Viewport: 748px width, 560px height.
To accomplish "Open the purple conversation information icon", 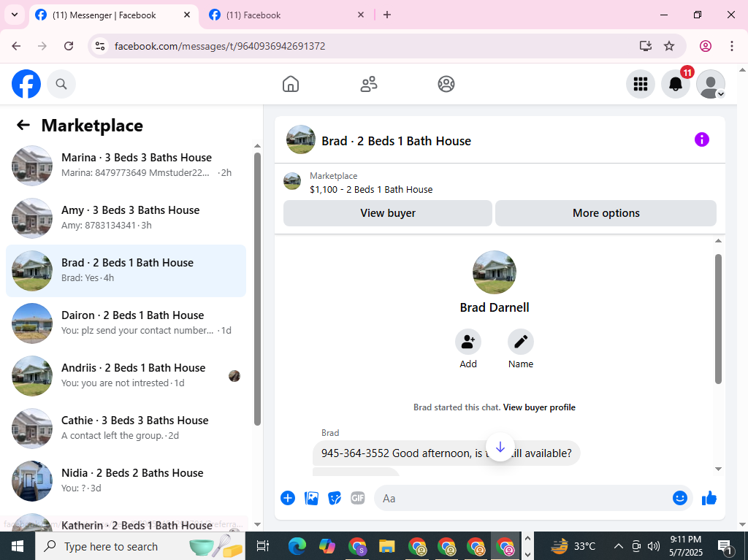I will (702, 139).
